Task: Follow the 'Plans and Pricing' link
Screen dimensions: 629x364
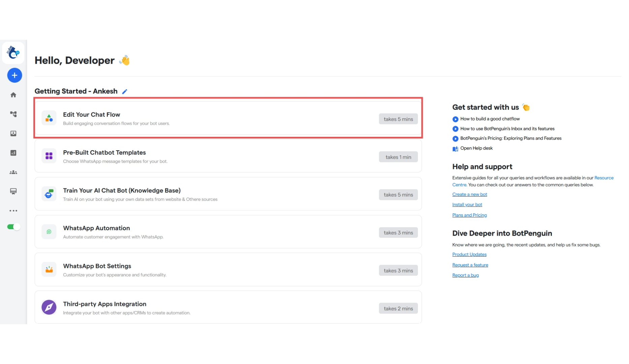Action: click(x=469, y=215)
